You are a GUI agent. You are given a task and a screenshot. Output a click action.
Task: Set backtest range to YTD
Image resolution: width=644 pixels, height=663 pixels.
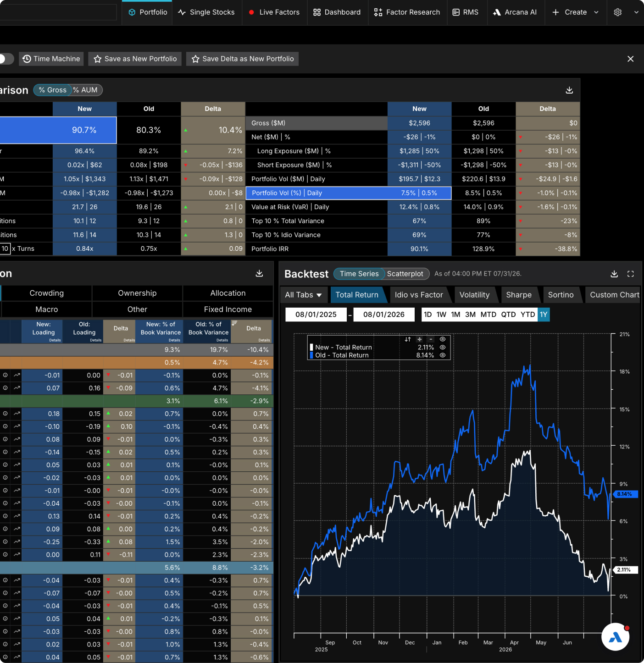tap(527, 315)
